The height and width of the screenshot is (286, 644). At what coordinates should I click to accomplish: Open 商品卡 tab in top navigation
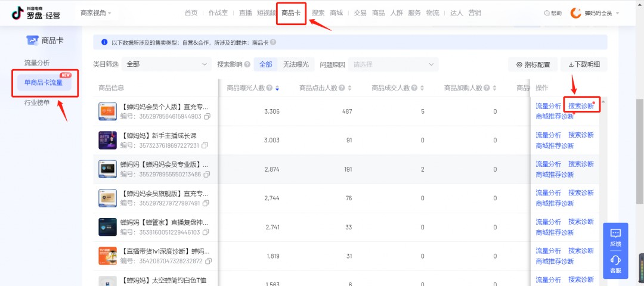click(291, 13)
